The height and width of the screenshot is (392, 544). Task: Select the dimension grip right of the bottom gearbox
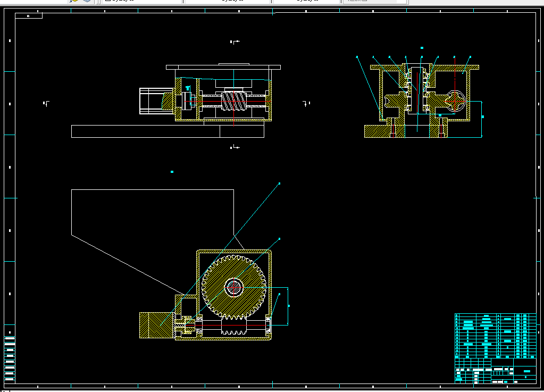tap(289, 306)
